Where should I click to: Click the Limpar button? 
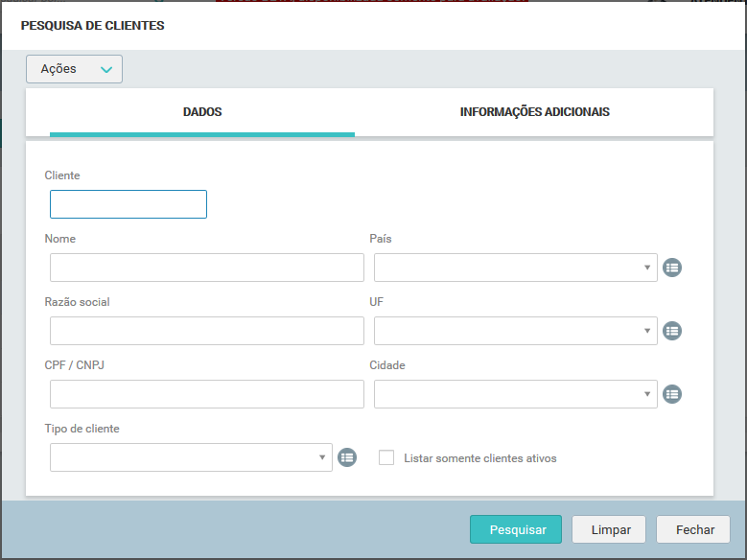click(x=609, y=529)
